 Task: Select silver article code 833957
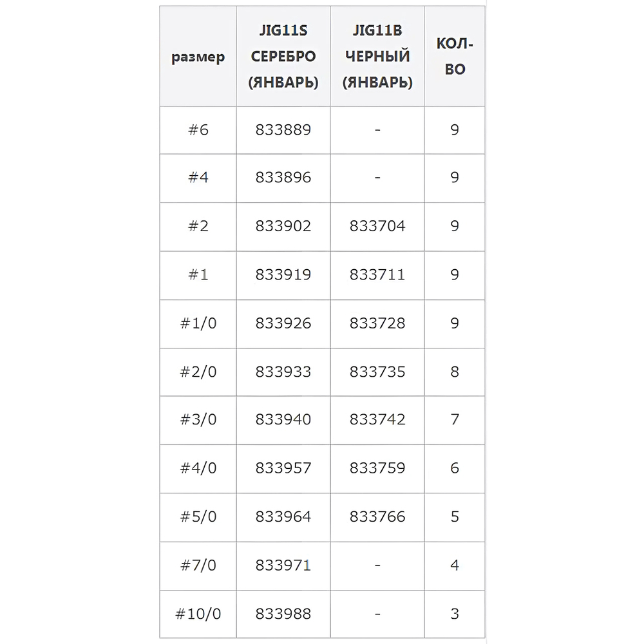283,468
